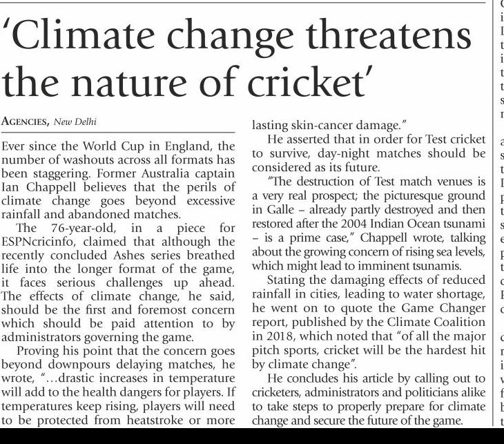Click the paragraph beginning 'The 76-year-old'
504x444 pixels.
118,282
